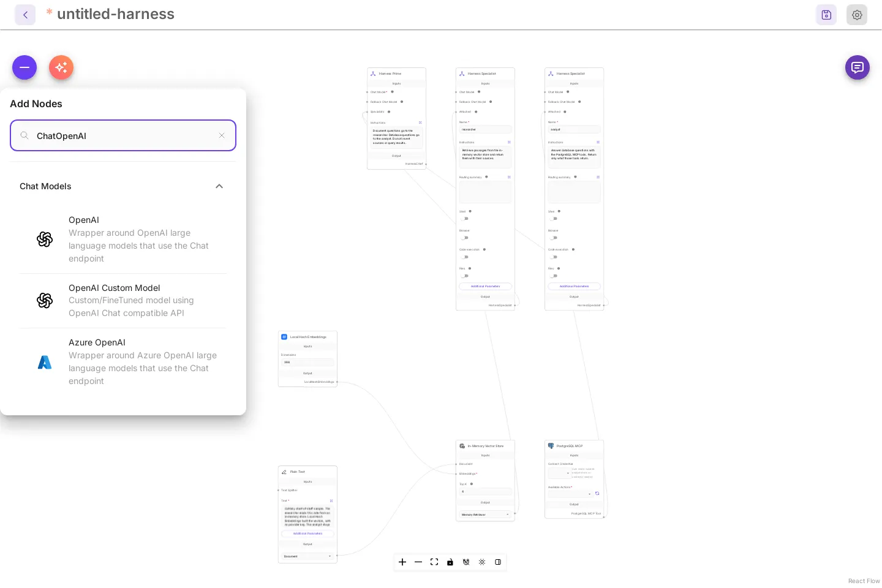The height and width of the screenshot is (588, 882).
Task: Close the Add Nodes panel with the minus button
Action: pyautogui.click(x=24, y=67)
